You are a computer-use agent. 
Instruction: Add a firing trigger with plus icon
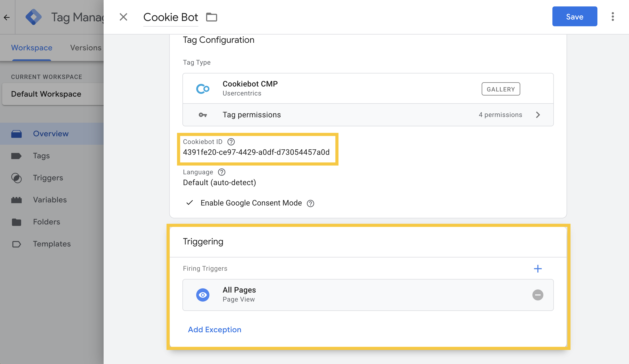(538, 269)
